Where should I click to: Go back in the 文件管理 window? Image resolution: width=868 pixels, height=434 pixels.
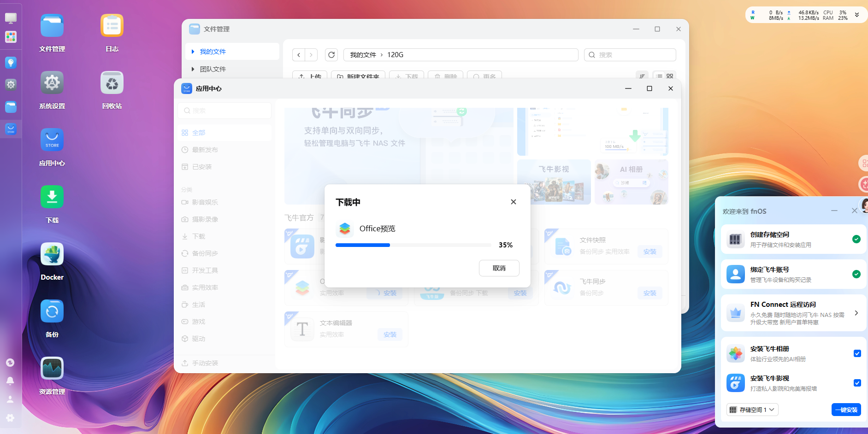(299, 55)
